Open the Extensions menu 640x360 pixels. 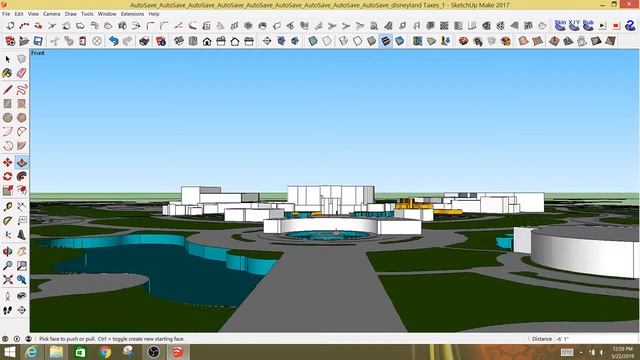coord(132,14)
